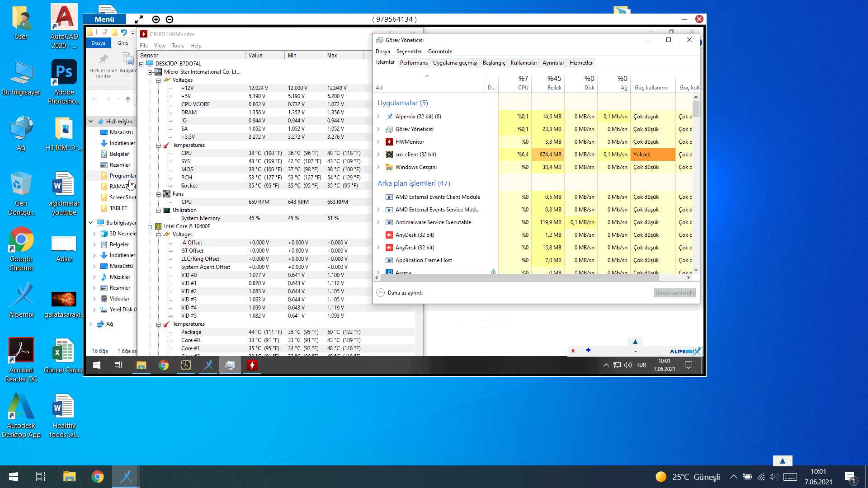The image size is (868, 488).
Task: Collapse Hızlı erişim in Explorer sidebar
Action: pyautogui.click(x=91, y=122)
